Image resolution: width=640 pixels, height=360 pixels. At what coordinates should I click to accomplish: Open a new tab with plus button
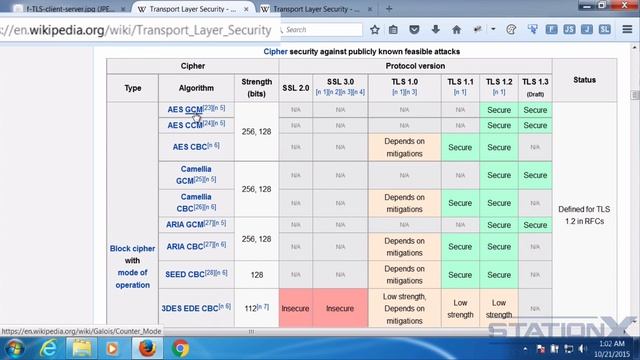(x=389, y=9)
